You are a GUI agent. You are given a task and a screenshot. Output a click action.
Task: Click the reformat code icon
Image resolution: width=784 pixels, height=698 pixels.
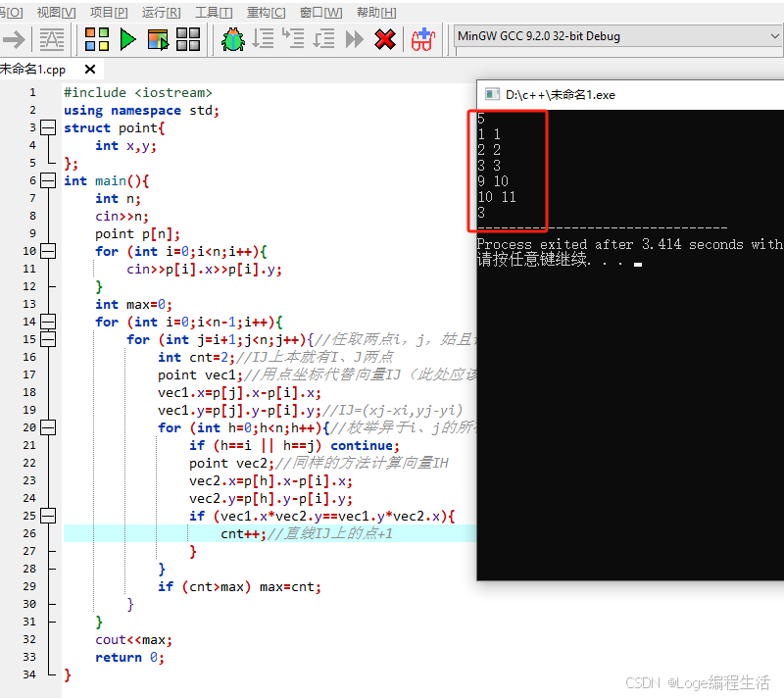[52, 39]
